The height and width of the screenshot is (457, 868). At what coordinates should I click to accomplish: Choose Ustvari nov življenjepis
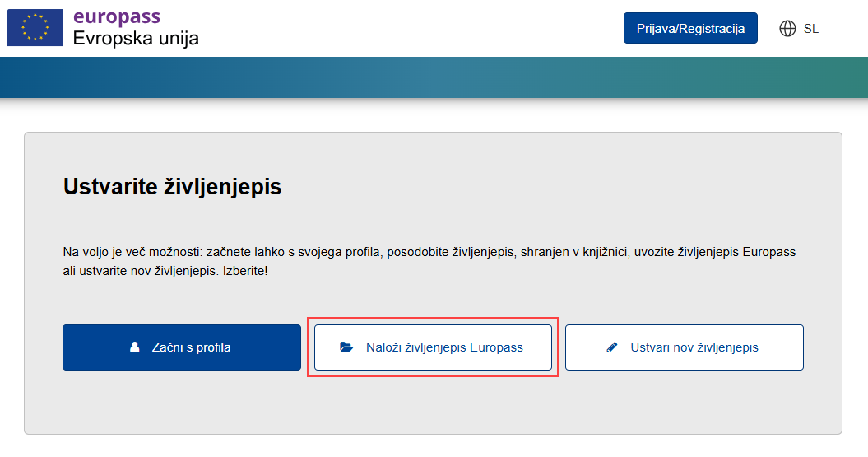tap(684, 347)
